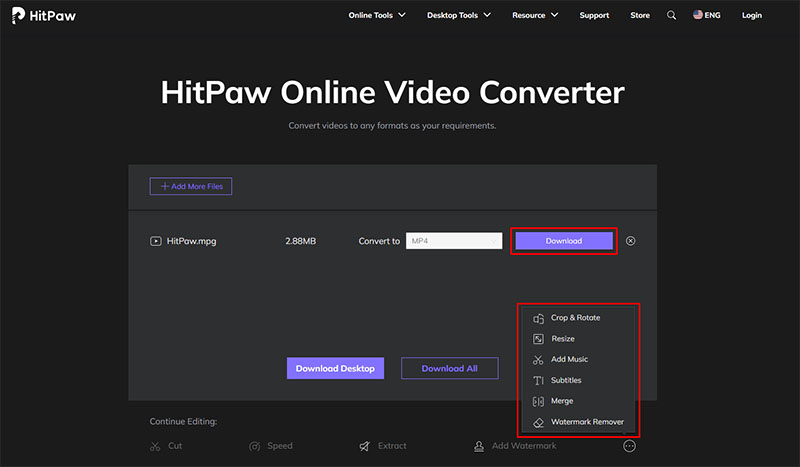Go to the Store page
The image size is (800, 467).
tap(640, 15)
